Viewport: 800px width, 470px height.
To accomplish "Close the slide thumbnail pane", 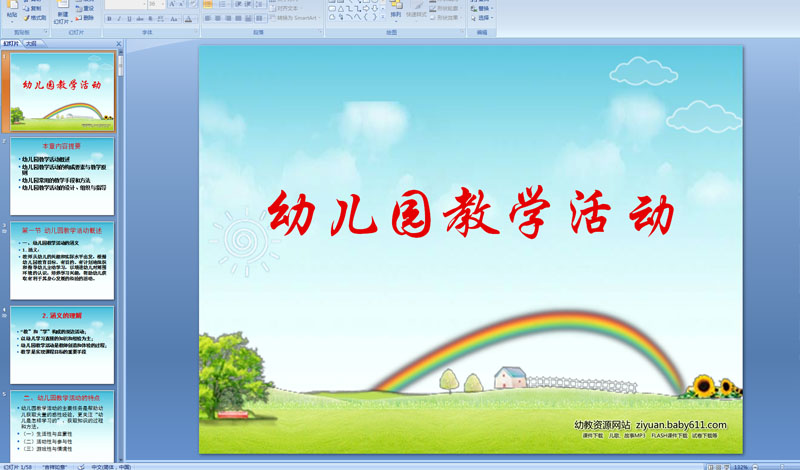I will point(118,44).
